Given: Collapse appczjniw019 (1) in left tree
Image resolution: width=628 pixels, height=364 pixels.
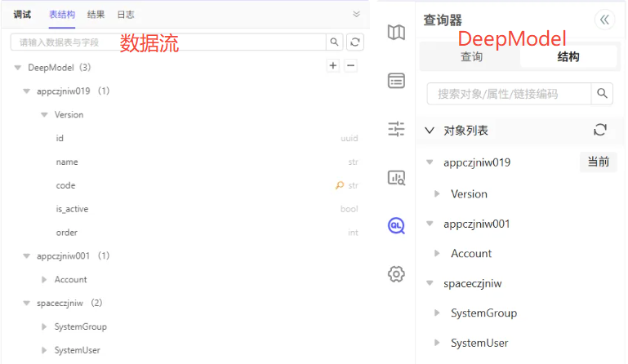Looking at the screenshot, I should [26, 91].
